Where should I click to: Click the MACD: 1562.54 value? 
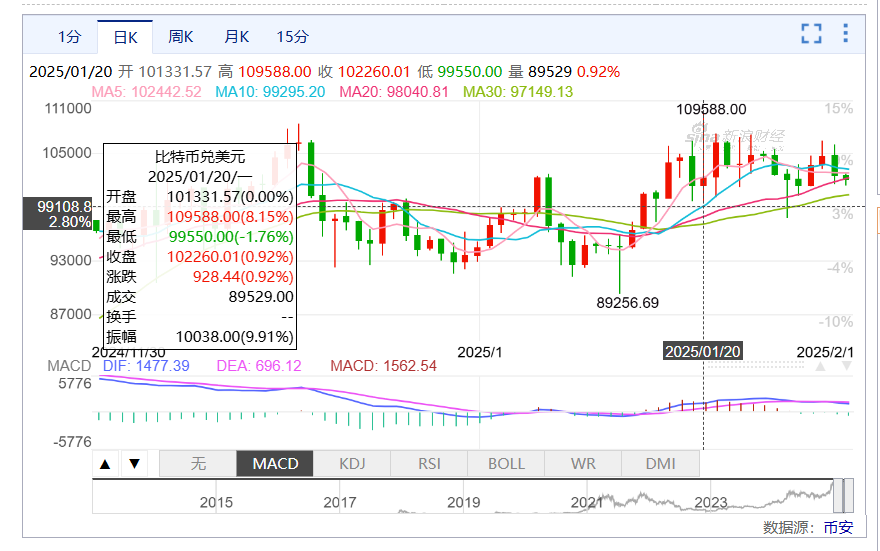[383, 366]
